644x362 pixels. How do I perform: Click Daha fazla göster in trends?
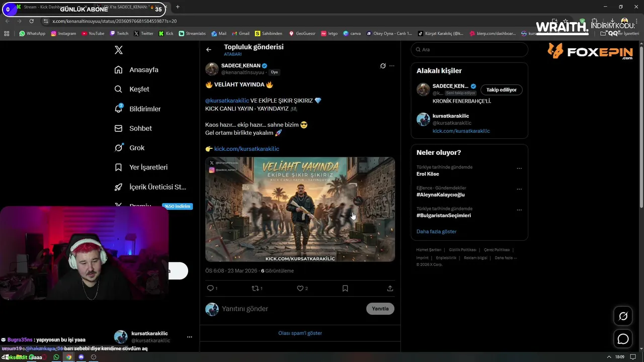click(x=436, y=231)
